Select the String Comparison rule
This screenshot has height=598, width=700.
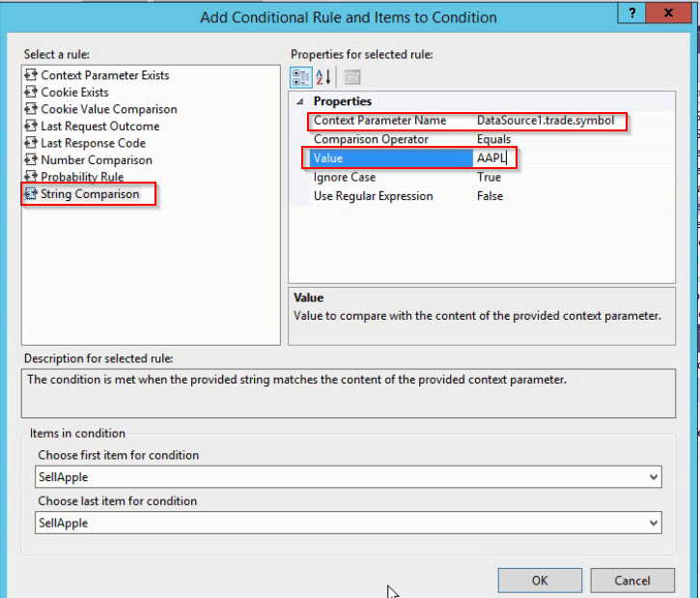tap(90, 194)
